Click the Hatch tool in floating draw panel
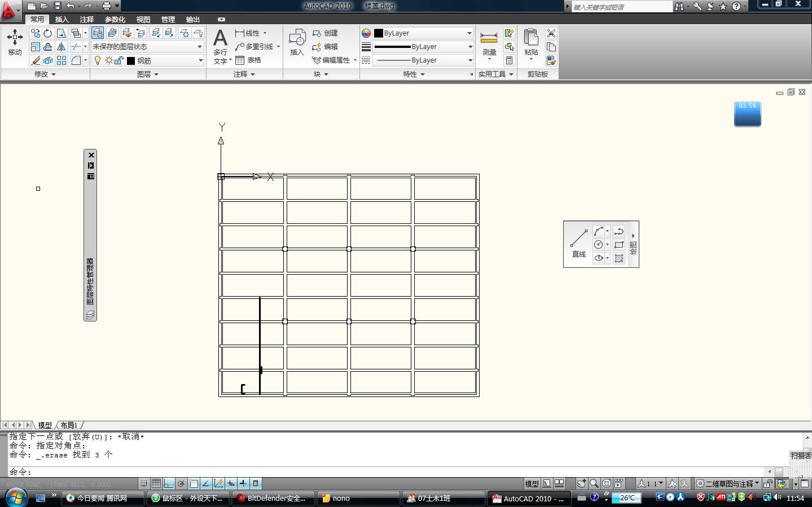 coord(619,258)
